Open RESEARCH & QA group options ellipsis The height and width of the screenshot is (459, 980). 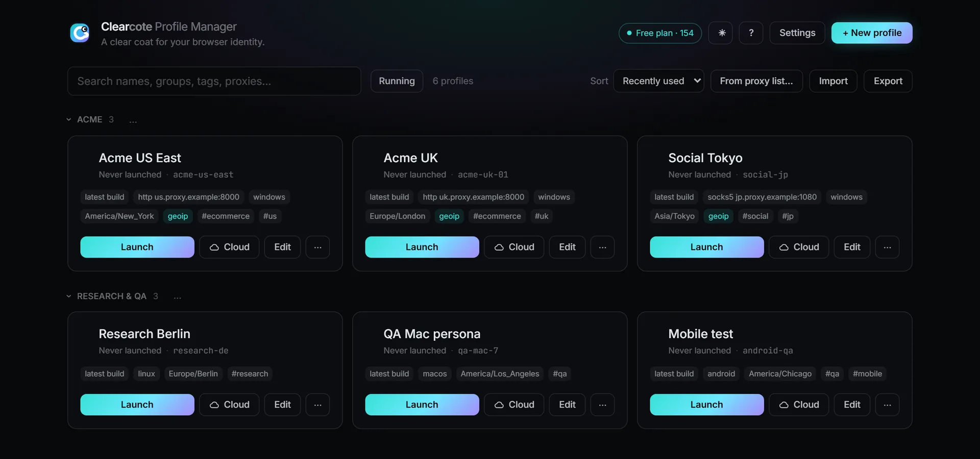177,296
